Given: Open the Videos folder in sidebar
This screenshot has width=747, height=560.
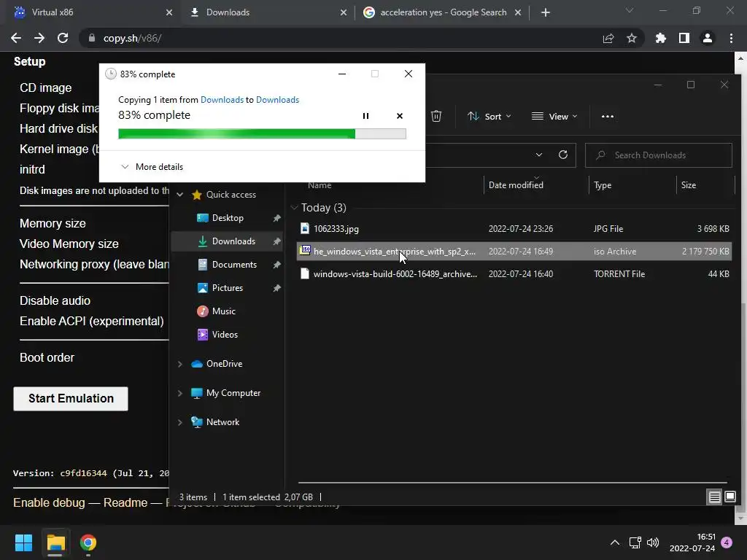Looking at the screenshot, I should click(x=225, y=334).
